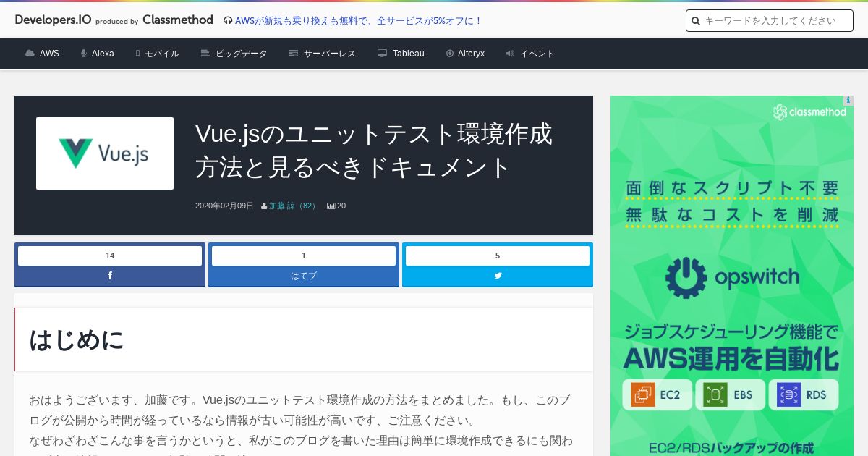Click the chart icon beside count 20
Screen dimensions: 868x456
point(331,206)
